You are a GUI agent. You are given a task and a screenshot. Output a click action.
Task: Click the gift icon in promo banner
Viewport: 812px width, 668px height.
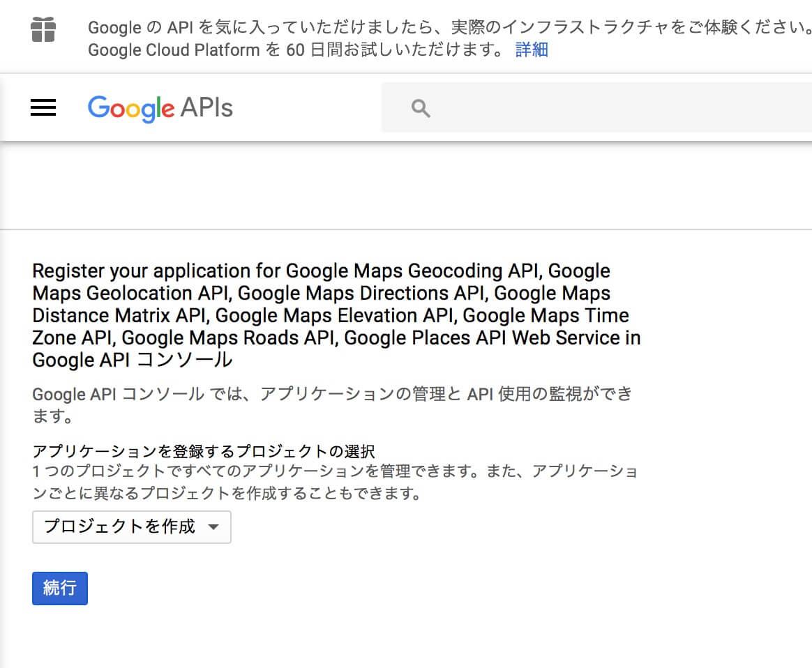coord(43,29)
